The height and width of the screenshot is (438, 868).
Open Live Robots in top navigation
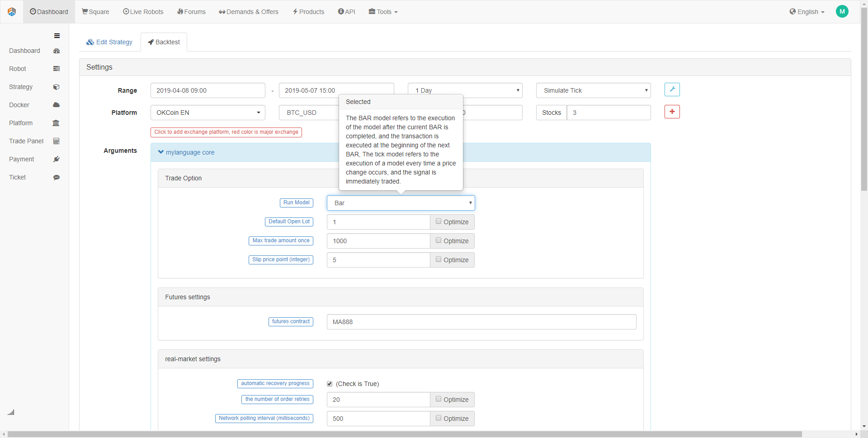pos(143,12)
